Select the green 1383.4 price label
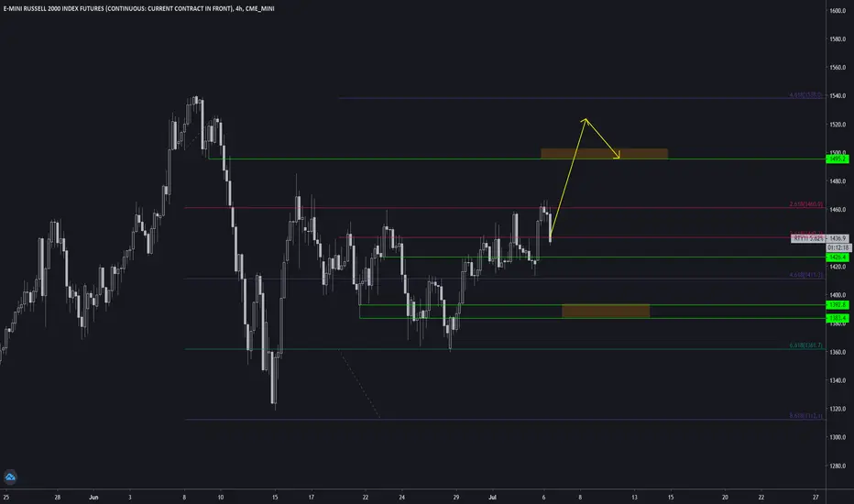This screenshot has width=854, height=504. pyautogui.click(x=838, y=318)
